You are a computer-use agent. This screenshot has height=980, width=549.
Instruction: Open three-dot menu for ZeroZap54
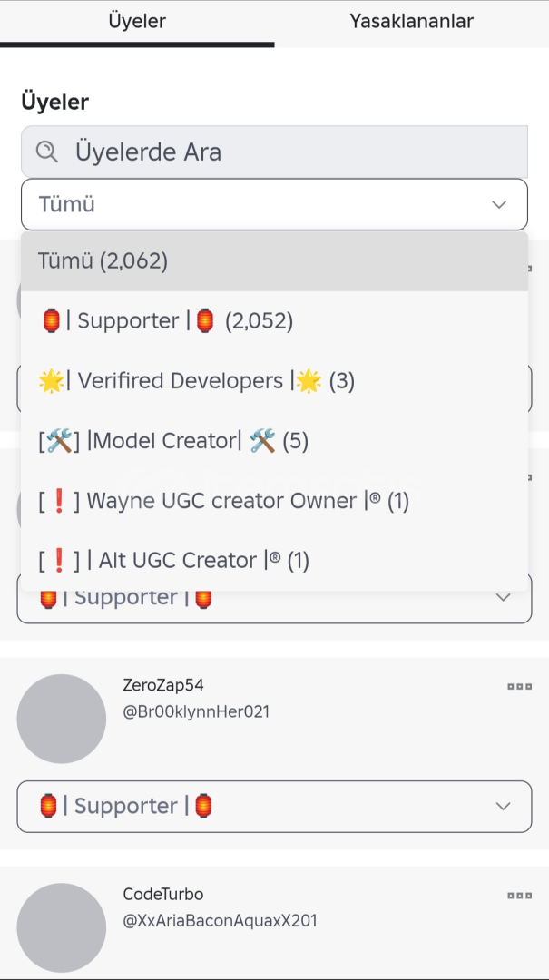pos(519,687)
